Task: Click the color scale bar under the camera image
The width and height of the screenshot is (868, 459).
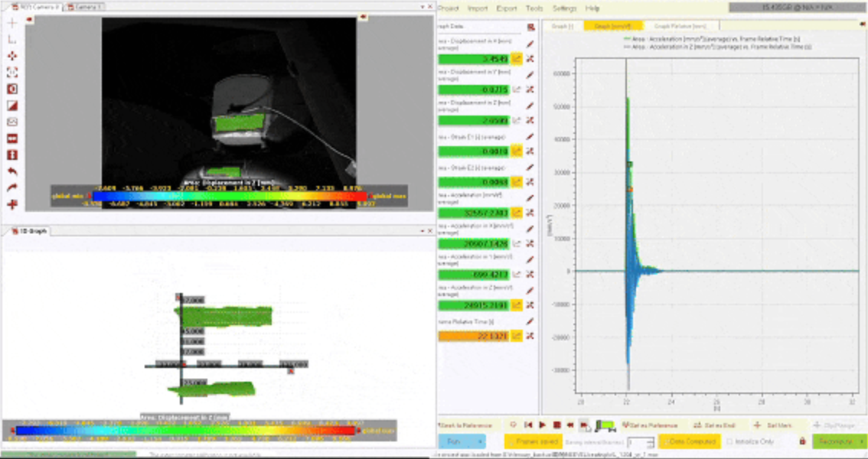Action: [229, 196]
